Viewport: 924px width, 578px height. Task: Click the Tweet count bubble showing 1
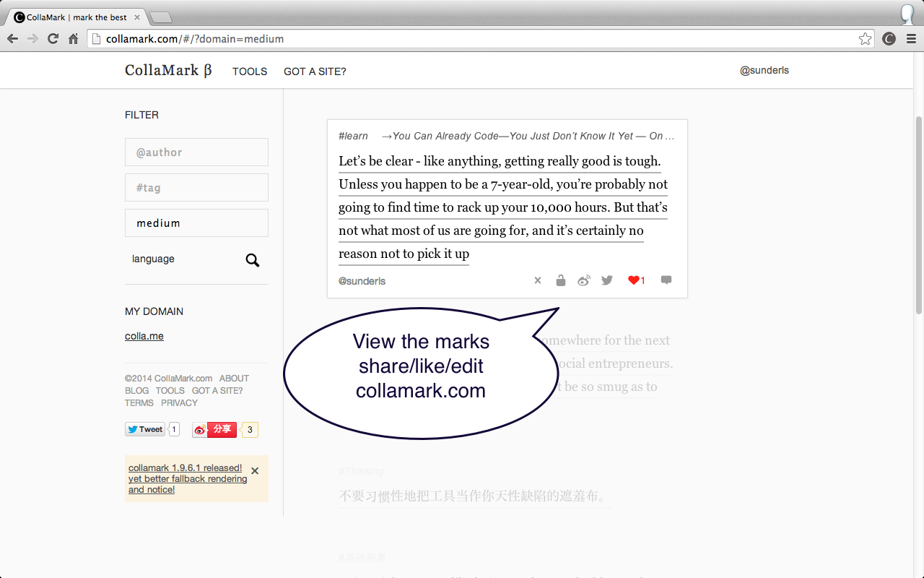tap(174, 429)
